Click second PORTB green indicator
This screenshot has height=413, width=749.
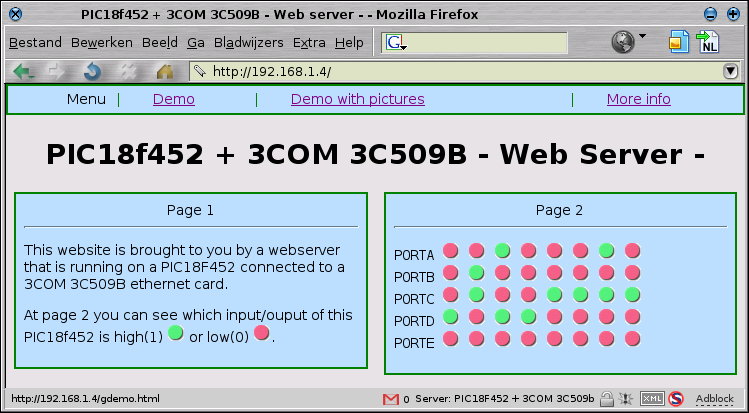(476, 273)
